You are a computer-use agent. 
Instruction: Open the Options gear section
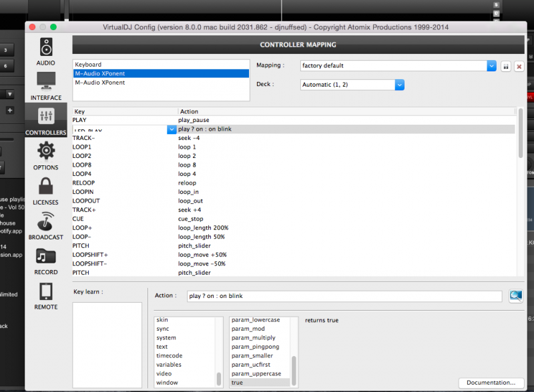[46, 156]
